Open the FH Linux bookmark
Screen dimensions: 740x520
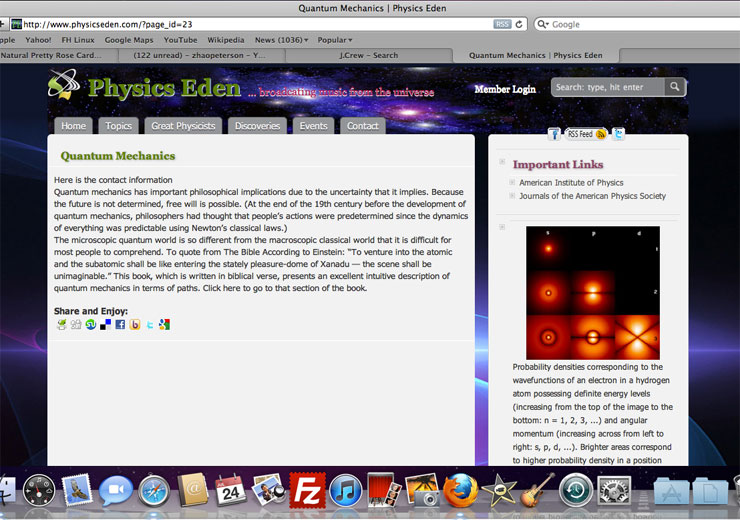coord(78,40)
